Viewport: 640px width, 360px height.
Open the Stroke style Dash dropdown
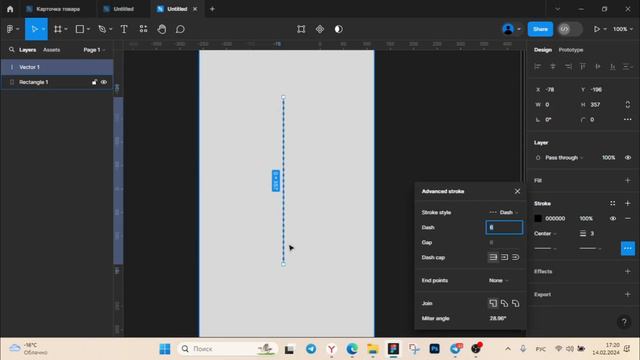504,212
